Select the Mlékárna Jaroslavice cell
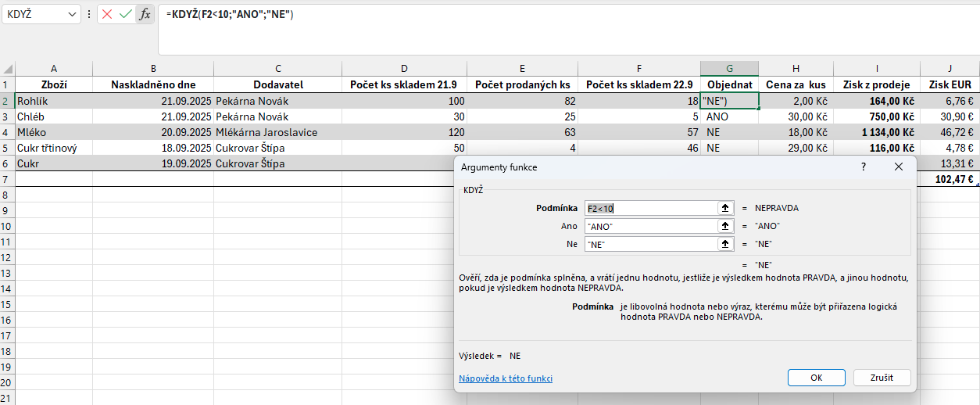The width and height of the screenshot is (980, 405). (278, 132)
